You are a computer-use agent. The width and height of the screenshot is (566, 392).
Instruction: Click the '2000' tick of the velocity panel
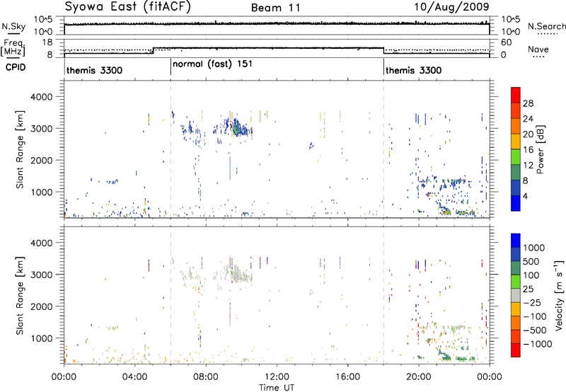point(41,306)
